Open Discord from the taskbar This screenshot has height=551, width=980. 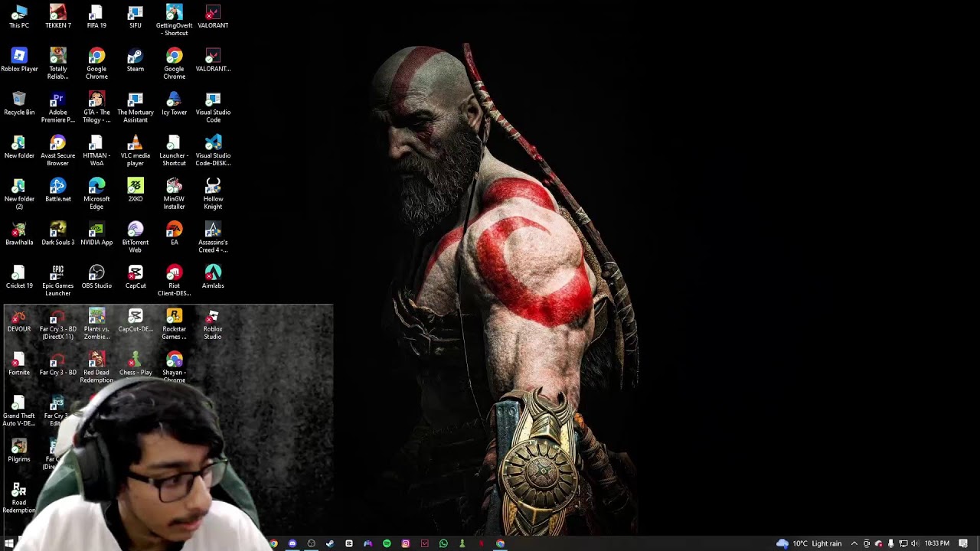[292, 543]
